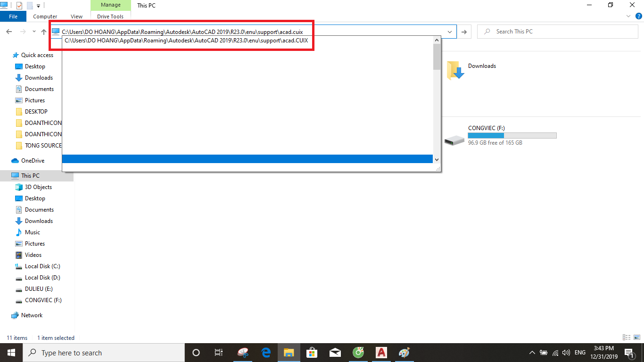This screenshot has height=362, width=644.
Task: Switch to AutoCAD from the taskbar
Action: 381,353
